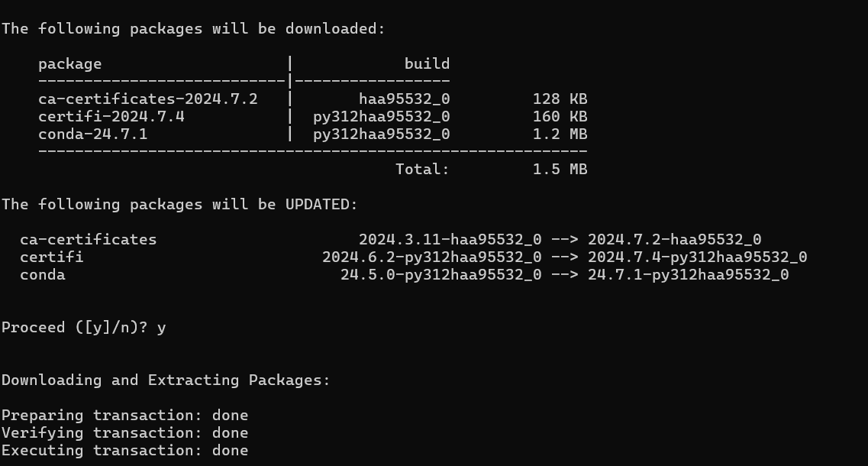Click the "Verifying transaction: done" line
The width and height of the screenshot is (868, 466).
pos(124,432)
